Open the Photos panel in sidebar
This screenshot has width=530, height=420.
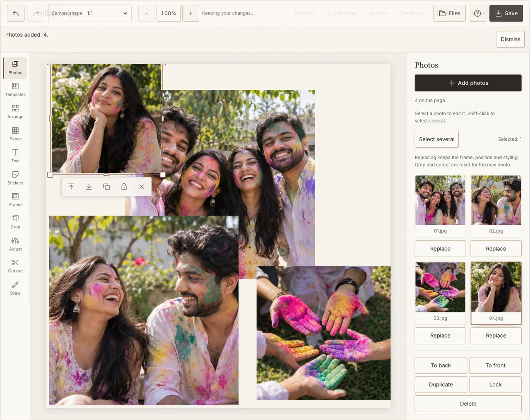click(15, 68)
